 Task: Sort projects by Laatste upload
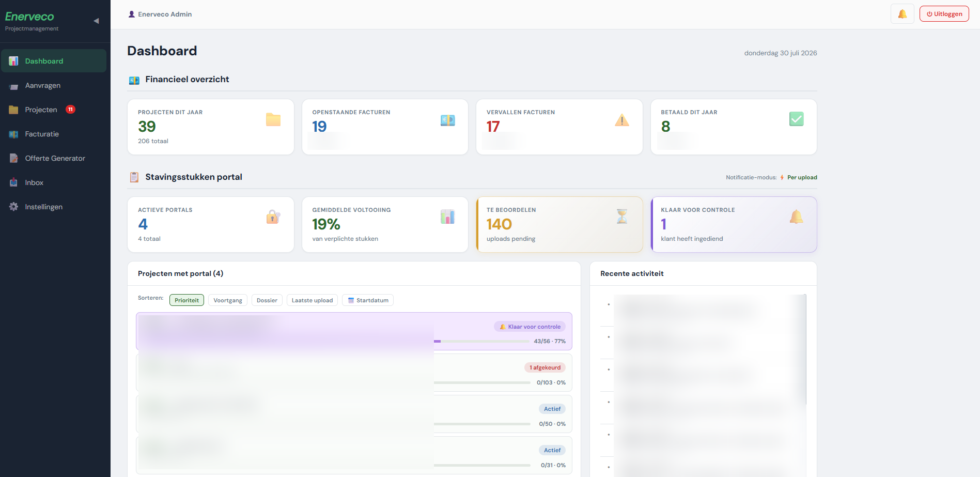click(x=312, y=300)
